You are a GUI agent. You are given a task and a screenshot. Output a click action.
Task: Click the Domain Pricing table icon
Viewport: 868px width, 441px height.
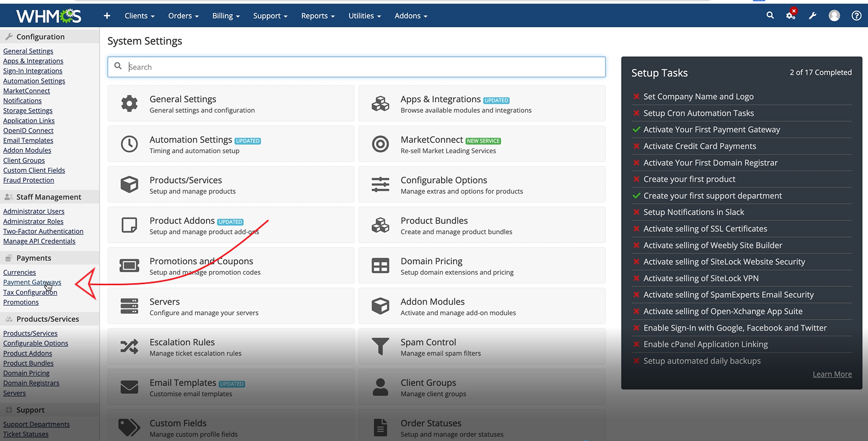pyautogui.click(x=381, y=265)
